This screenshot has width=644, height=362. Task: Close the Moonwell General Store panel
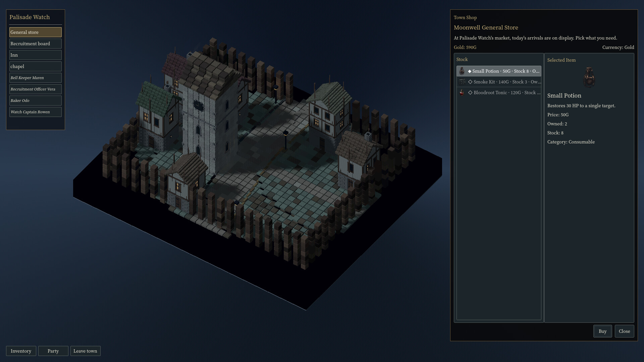click(624, 331)
